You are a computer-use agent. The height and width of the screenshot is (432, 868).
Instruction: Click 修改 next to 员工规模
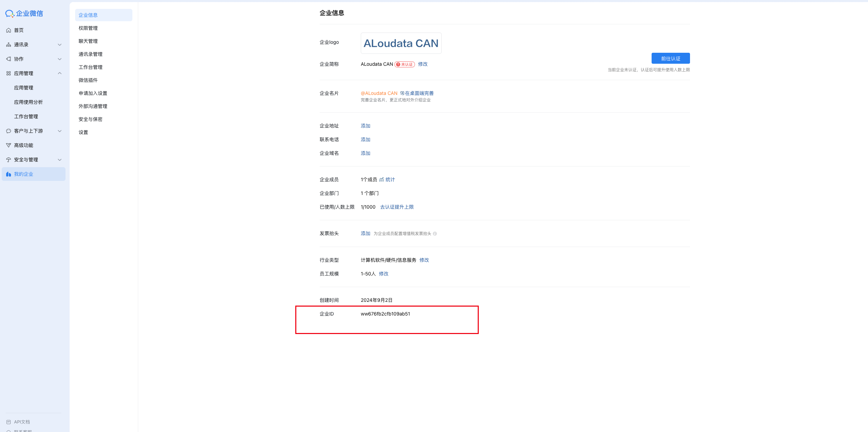(x=384, y=274)
